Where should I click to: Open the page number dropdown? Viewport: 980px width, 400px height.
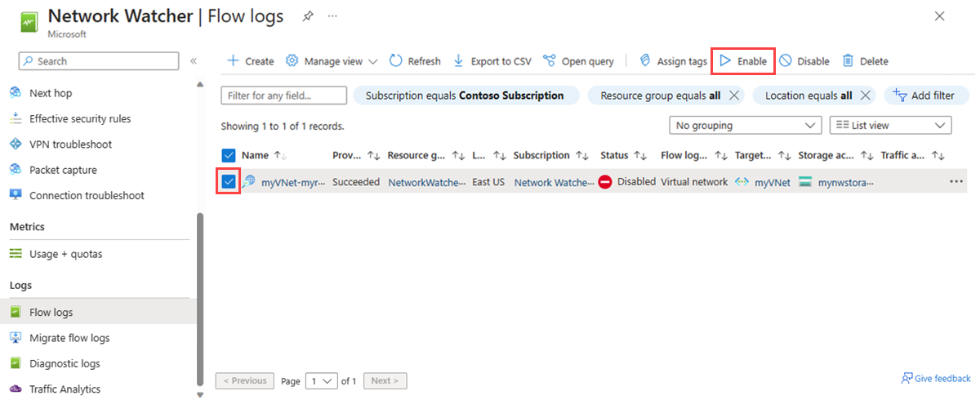coord(321,380)
